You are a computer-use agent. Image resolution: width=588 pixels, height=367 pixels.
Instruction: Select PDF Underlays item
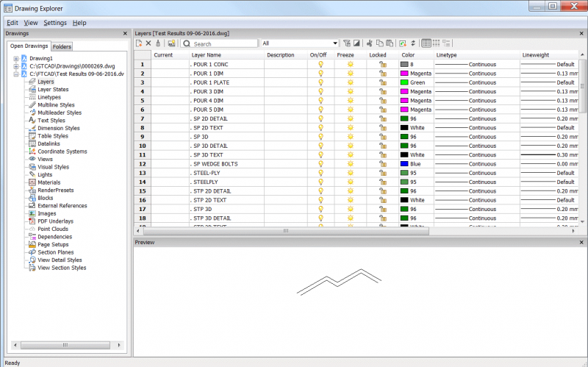point(56,221)
